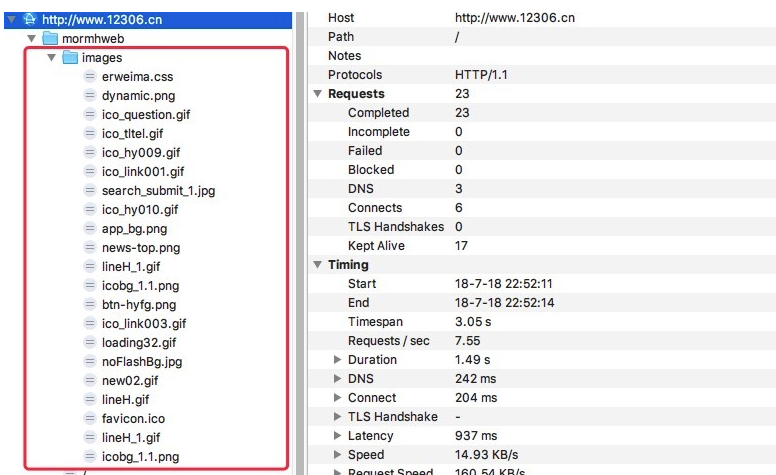
Task: Click the erweima.css file icon
Action: click(90, 76)
